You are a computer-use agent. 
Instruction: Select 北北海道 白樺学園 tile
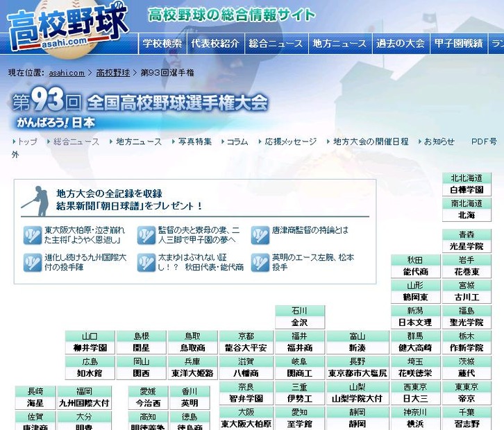[467, 184]
